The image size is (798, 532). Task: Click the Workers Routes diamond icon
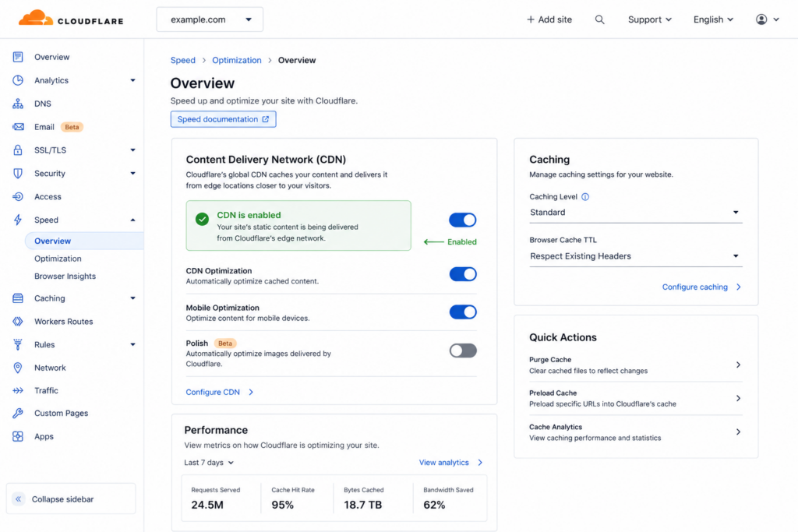18,322
